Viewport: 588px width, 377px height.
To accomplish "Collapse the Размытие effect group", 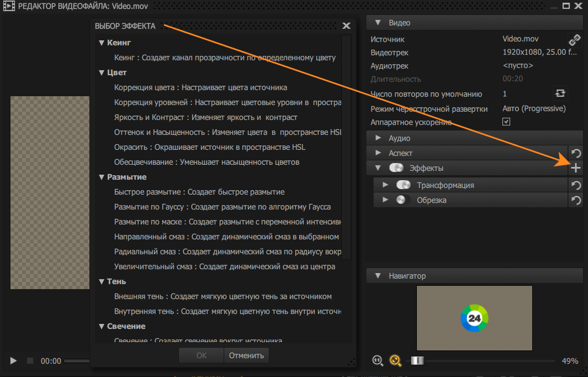I will 102,177.
